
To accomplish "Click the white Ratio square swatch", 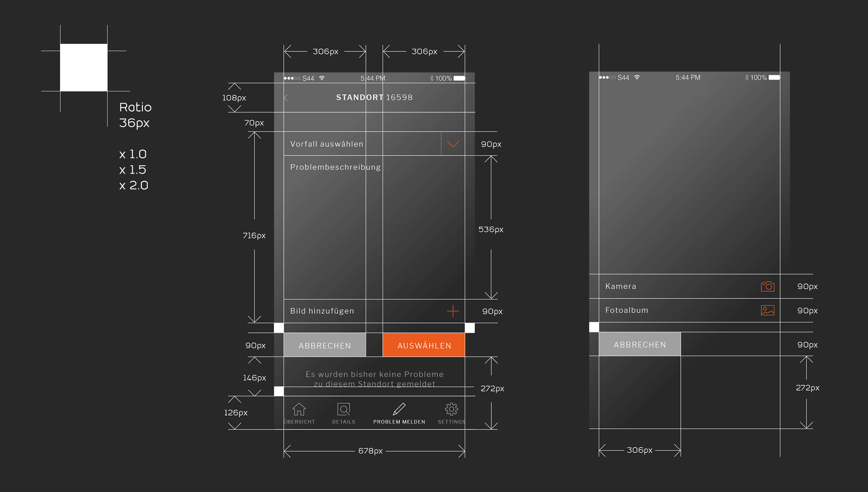I will click(84, 67).
